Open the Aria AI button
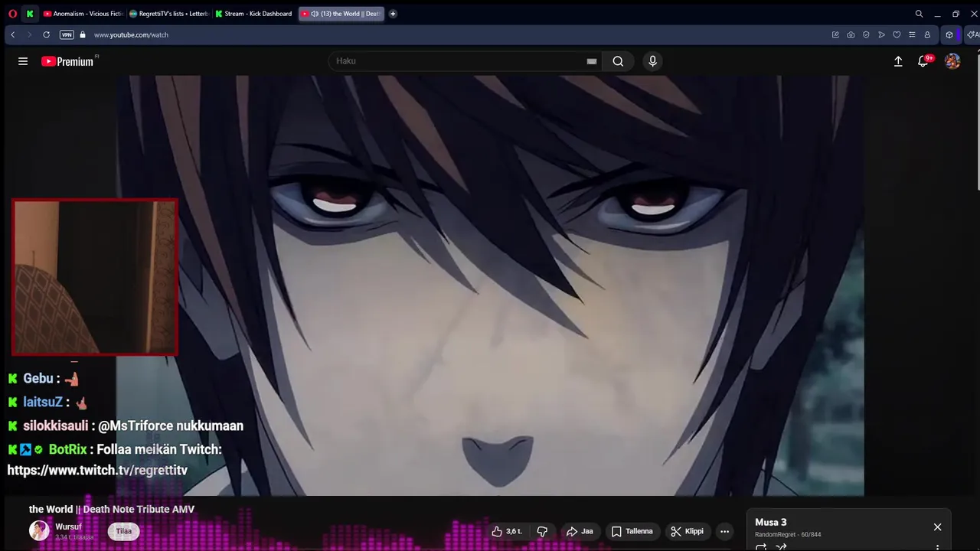The height and width of the screenshot is (551, 980). pos(972,34)
